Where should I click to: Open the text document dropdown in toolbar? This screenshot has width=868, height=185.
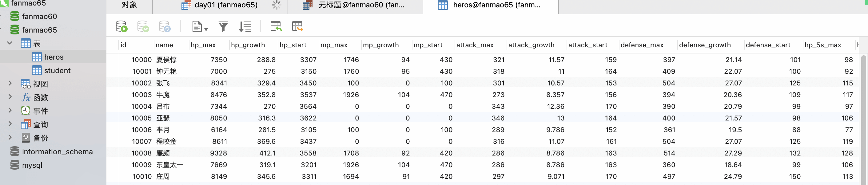[x=200, y=26]
